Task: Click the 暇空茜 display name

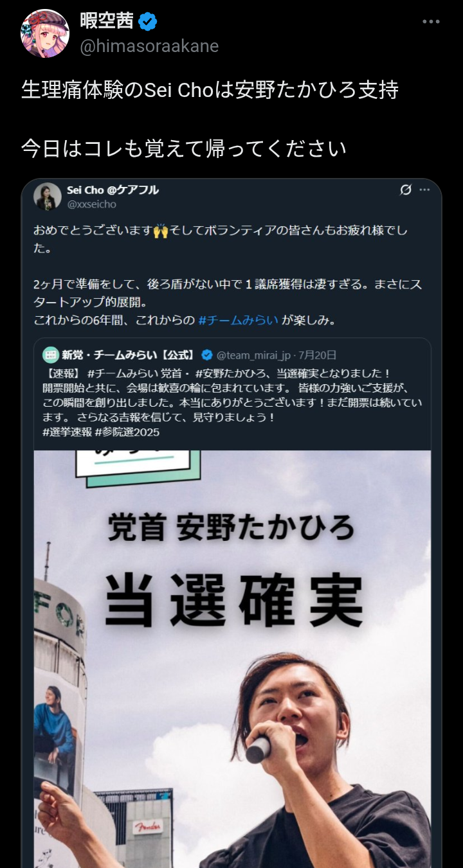Action: pos(107,22)
